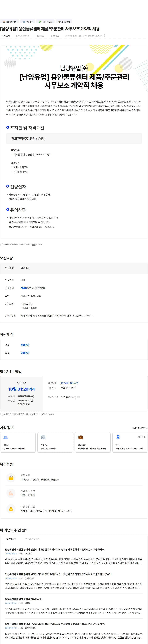
Task: Click the 자녀교육비 benefit tag
Action: [64, 22]
